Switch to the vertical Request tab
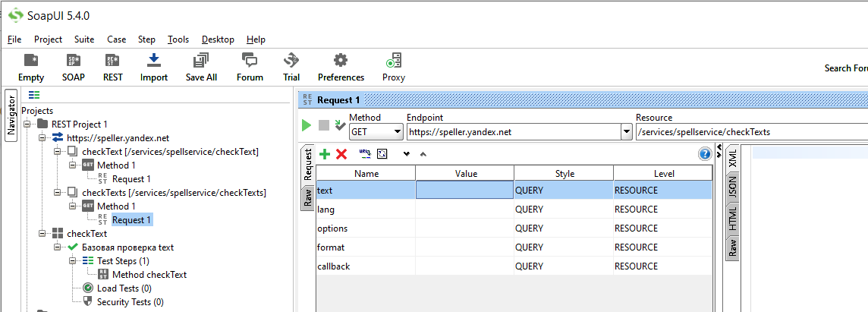The height and width of the screenshot is (312, 868). point(308,165)
